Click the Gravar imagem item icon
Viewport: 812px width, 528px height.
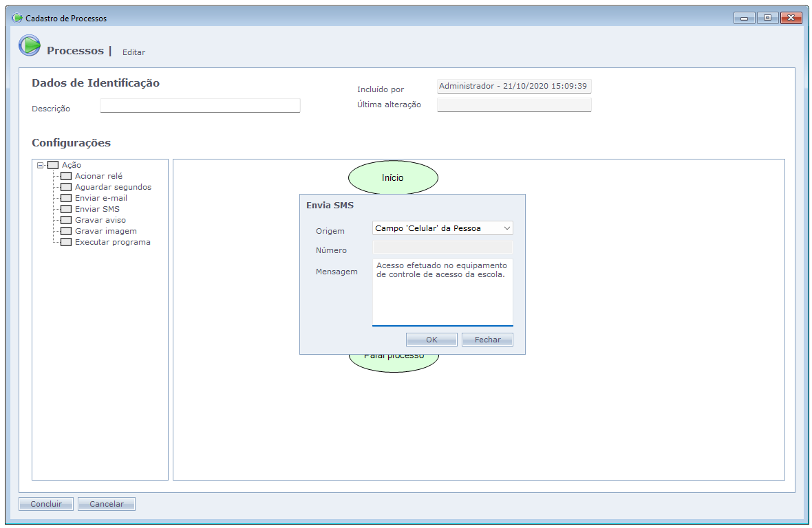(x=66, y=231)
